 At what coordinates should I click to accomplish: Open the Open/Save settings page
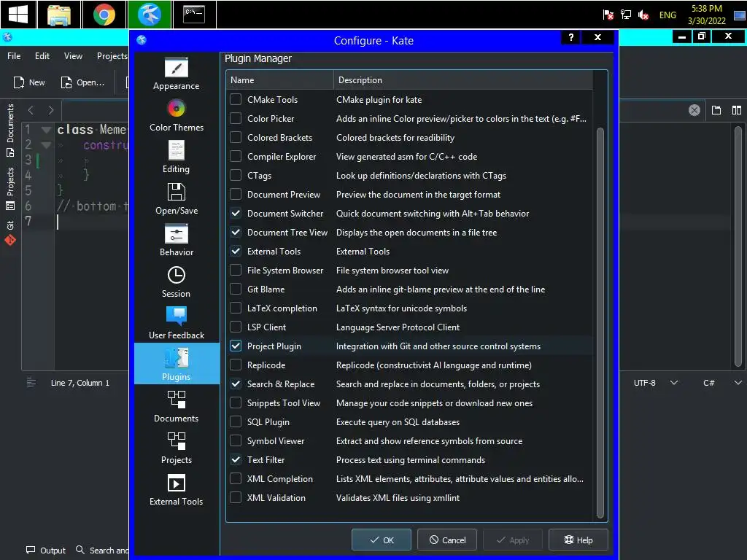coord(177,198)
